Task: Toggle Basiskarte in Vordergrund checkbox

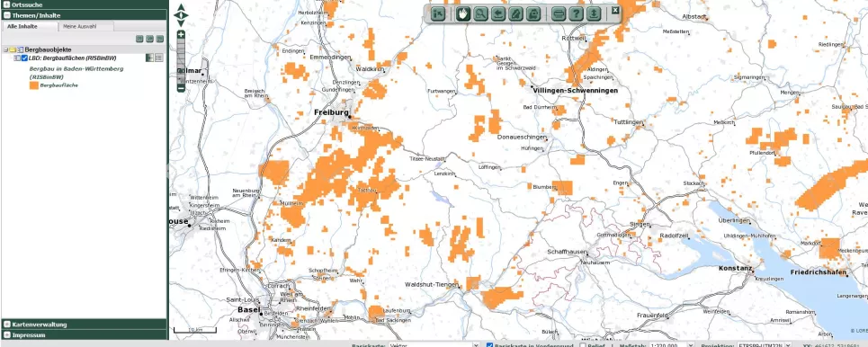Action: click(x=489, y=345)
